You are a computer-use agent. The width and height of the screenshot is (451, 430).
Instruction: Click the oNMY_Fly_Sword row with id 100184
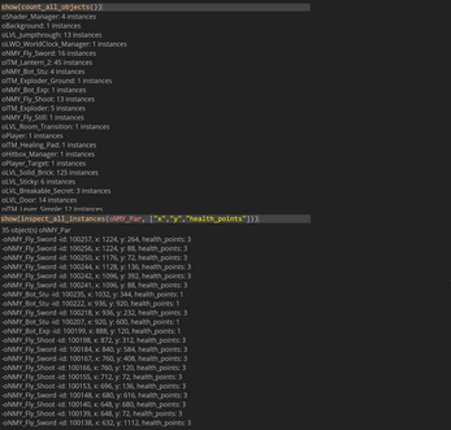point(94,349)
